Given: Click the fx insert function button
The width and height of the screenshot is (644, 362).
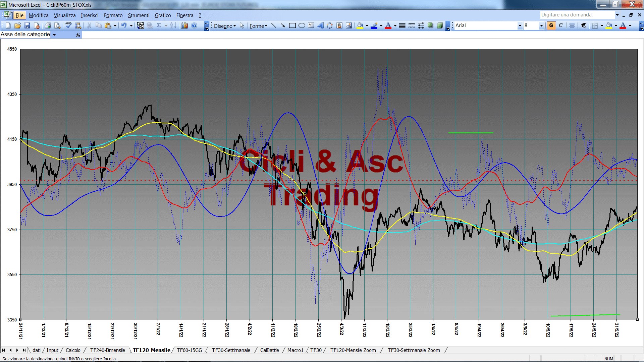Looking at the screenshot, I should [78, 35].
